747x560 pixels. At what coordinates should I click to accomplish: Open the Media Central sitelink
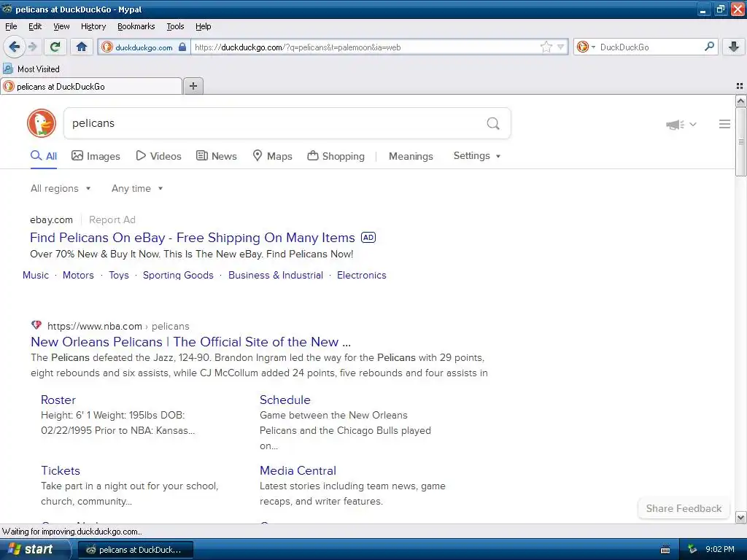point(298,470)
